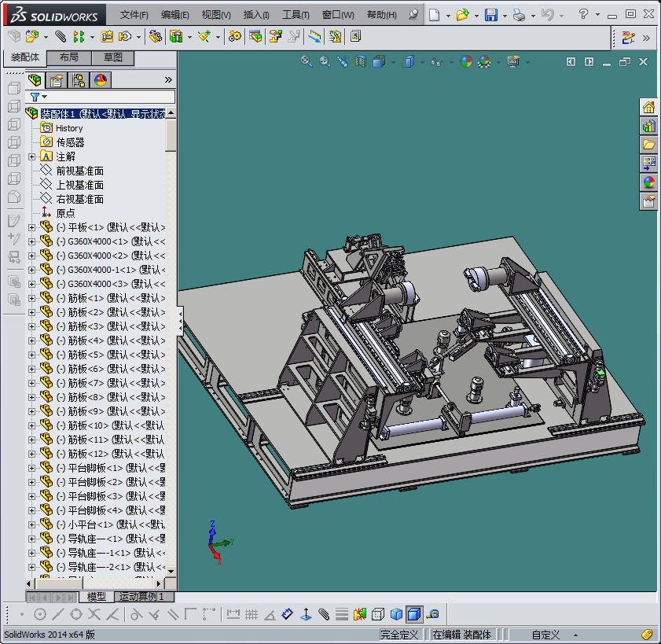Image resolution: width=661 pixels, height=644 pixels.
Task: Open the 工具(T) menu
Action: pyautogui.click(x=296, y=15)
